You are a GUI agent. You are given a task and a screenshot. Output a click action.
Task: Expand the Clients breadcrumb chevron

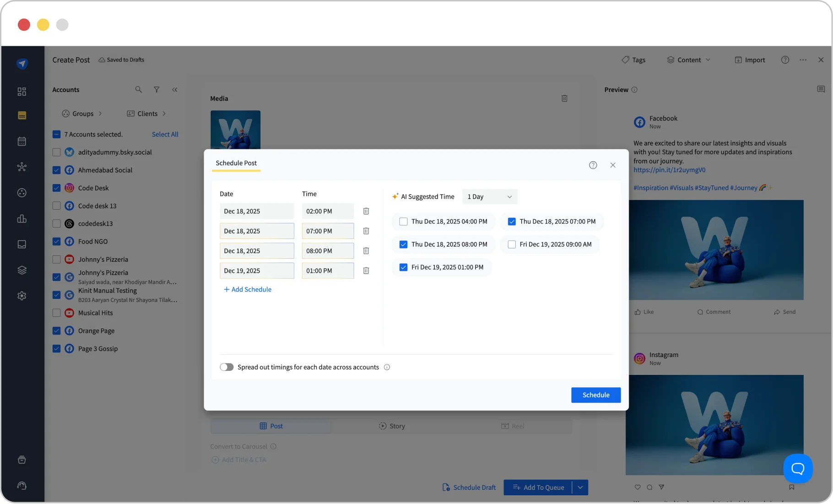[164, 113]
